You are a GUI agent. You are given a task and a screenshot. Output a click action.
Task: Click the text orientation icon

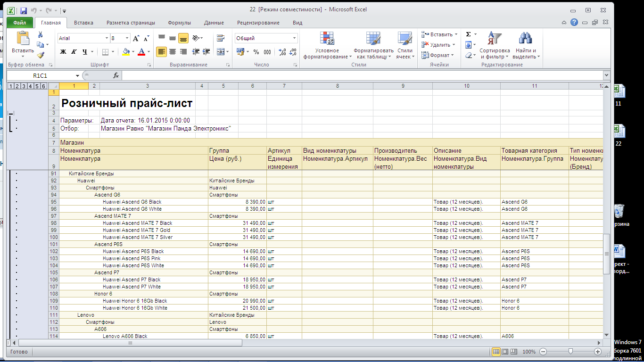[x=197, y=38]
